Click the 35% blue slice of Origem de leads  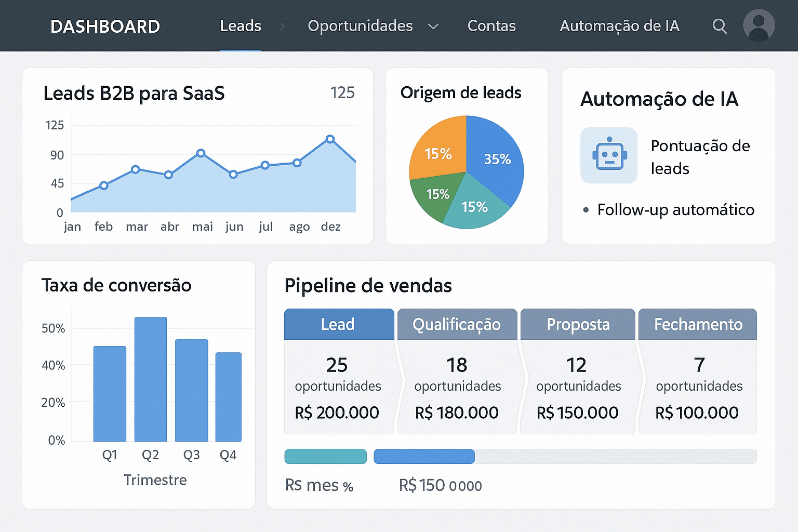pos(497,160)
